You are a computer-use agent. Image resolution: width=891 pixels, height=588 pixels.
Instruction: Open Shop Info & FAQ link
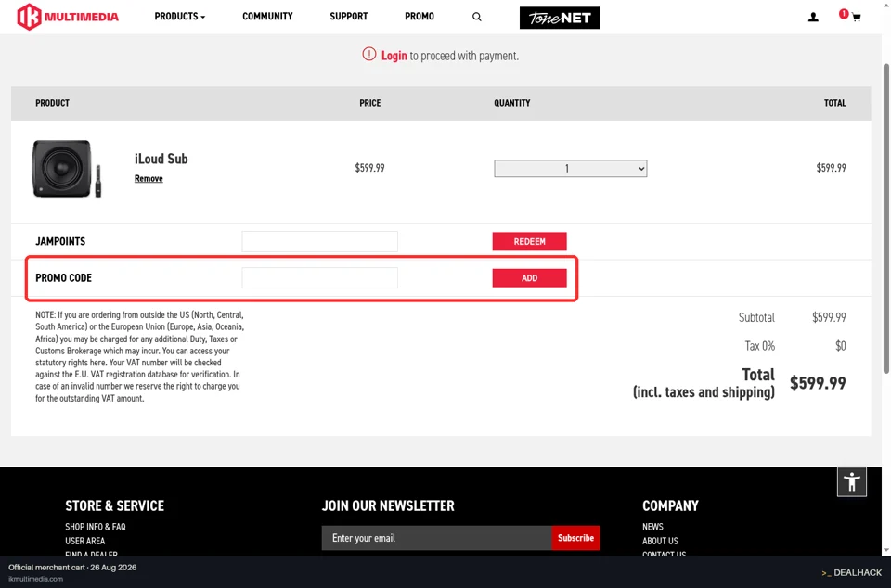[96, 527]
